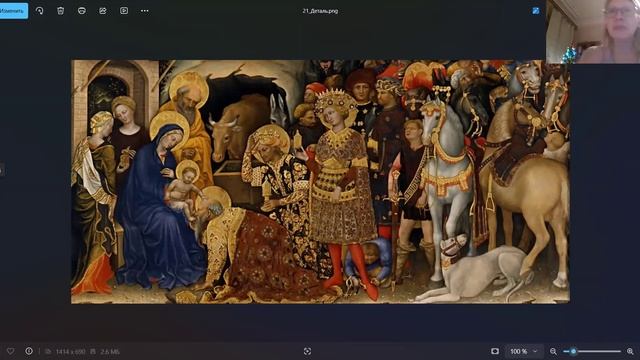Open the print dialog via printer icon
This screenshot has width=640, height=360.
82,11
